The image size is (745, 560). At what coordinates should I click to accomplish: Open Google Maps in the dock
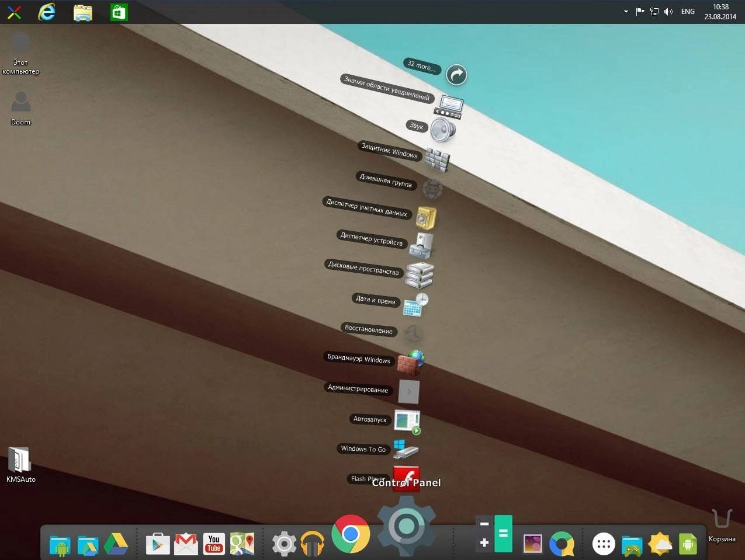[x=242, y=544]
